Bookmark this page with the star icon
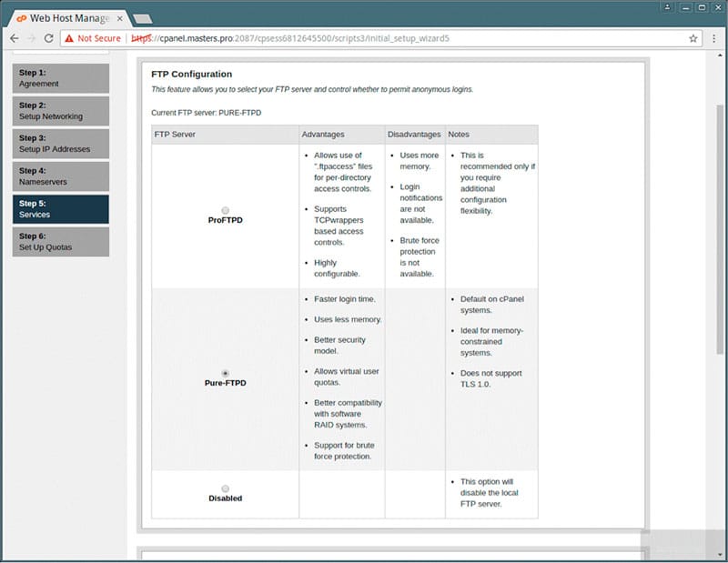 (693, 38)
